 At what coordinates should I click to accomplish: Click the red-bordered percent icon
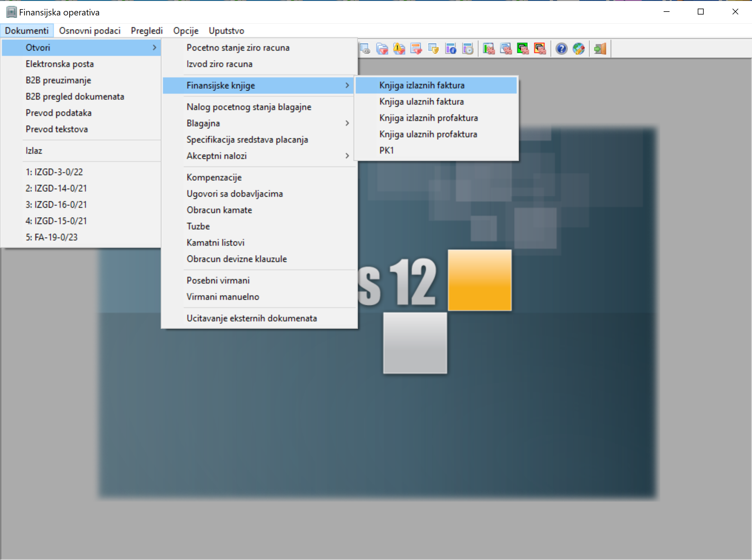coord(540,49)
